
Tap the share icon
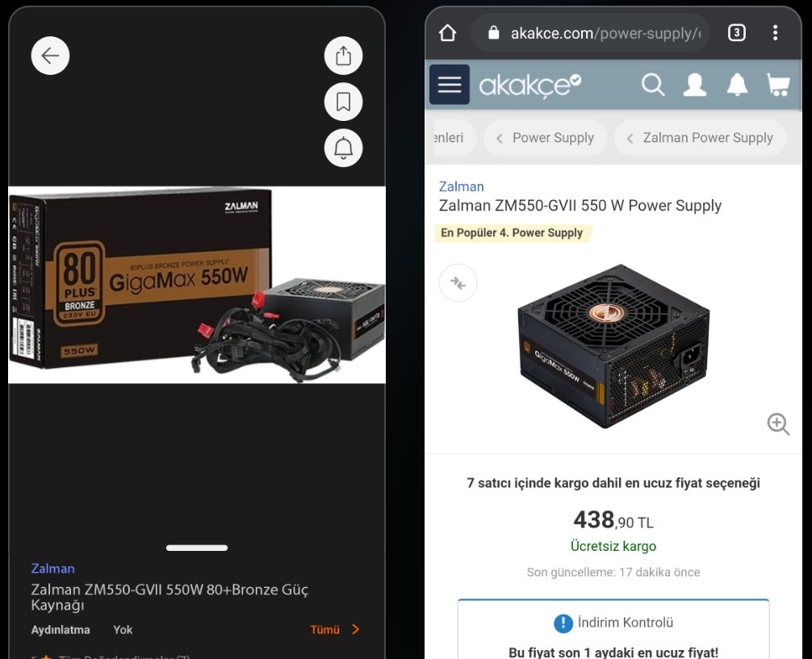pos(343,56)
